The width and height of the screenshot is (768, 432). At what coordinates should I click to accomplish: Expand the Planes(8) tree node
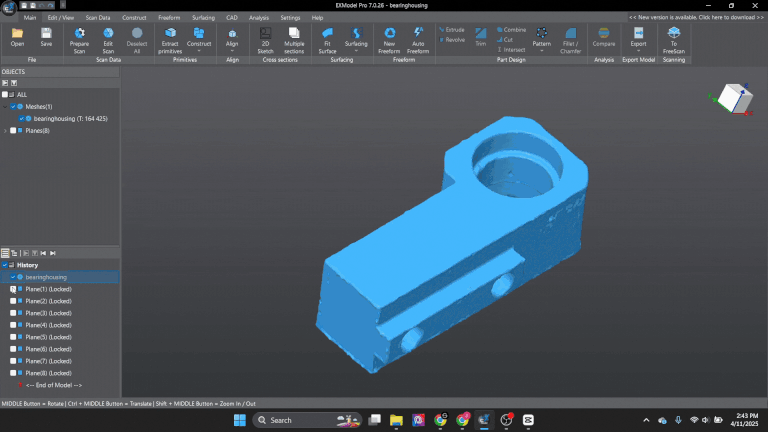(5, 130)
